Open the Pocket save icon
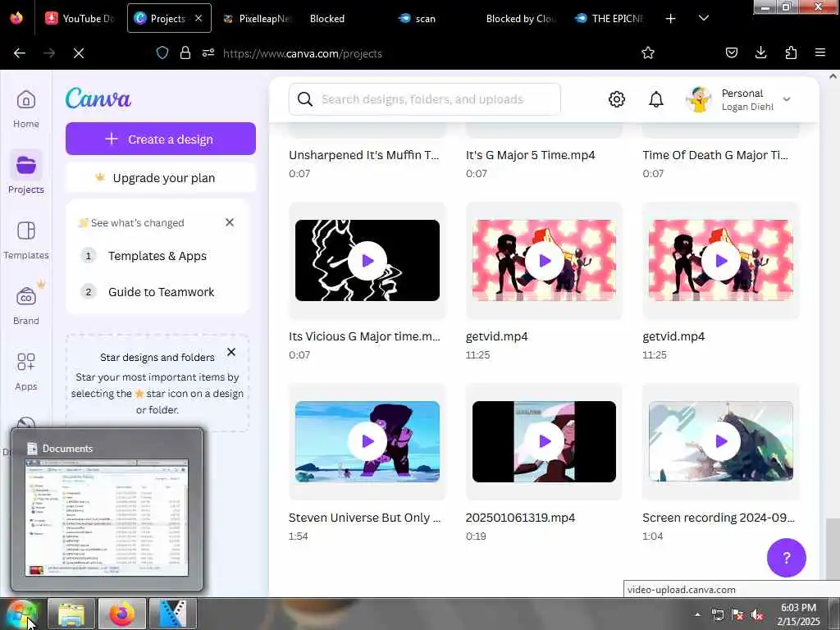Viewport: 840px width, 630px height. 731,52
